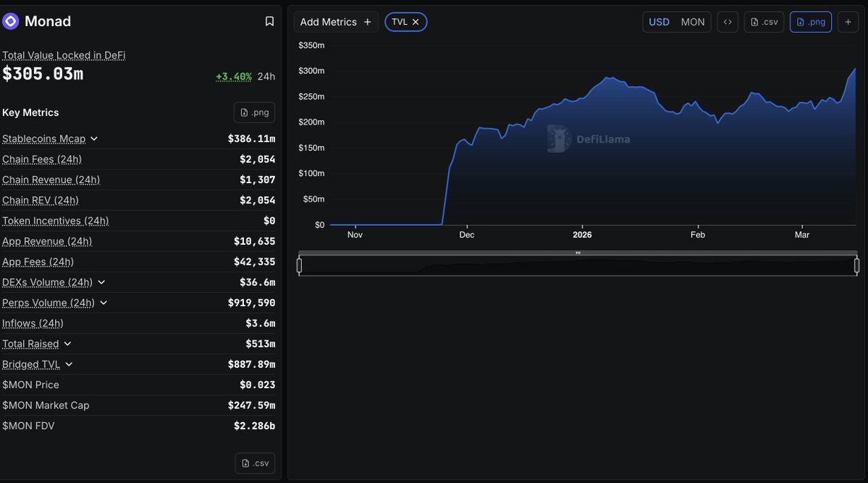The height and width of the screenshot is (483, 868).
Task: Click the left handle of chart range slider
Action: (300, 266)
